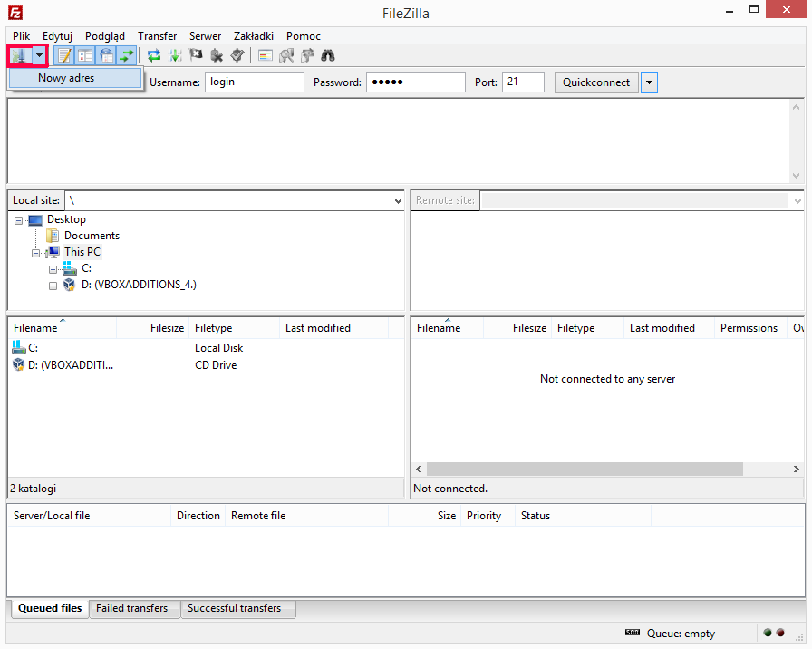Sort local list by Filename column
Screen dimensions: 812x649
(63, 328)
